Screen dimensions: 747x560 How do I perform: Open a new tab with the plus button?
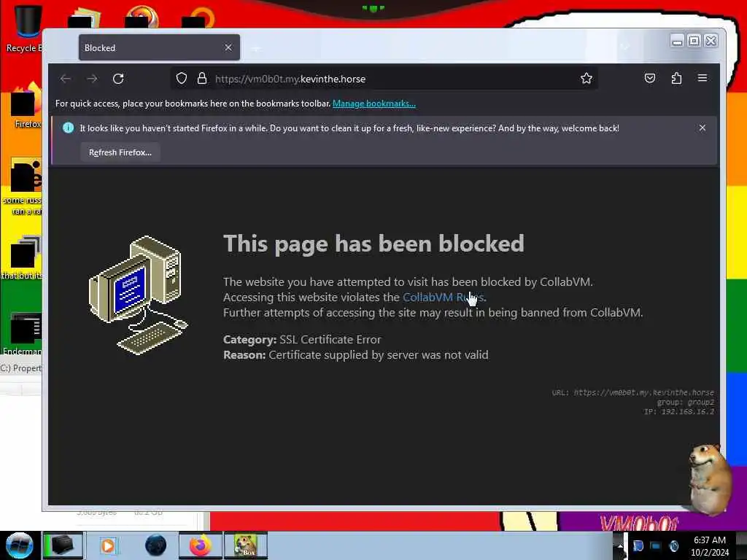click(x=256, y=48)
